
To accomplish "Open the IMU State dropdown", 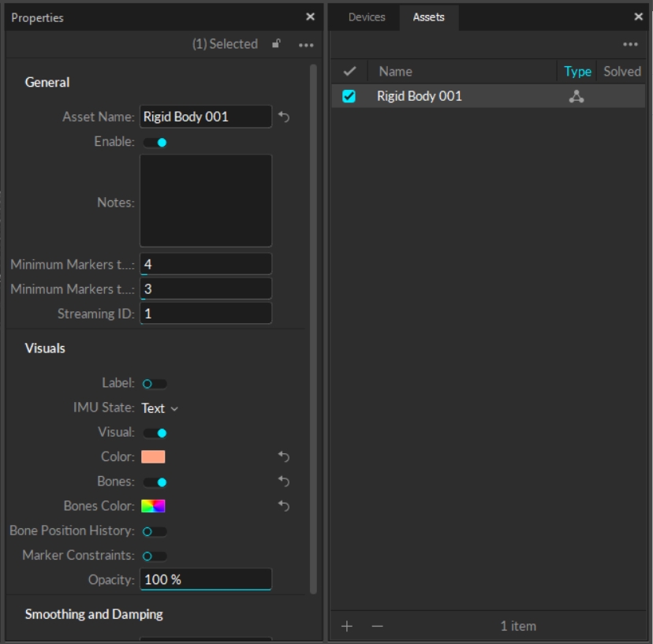I will tap(160, 408).
